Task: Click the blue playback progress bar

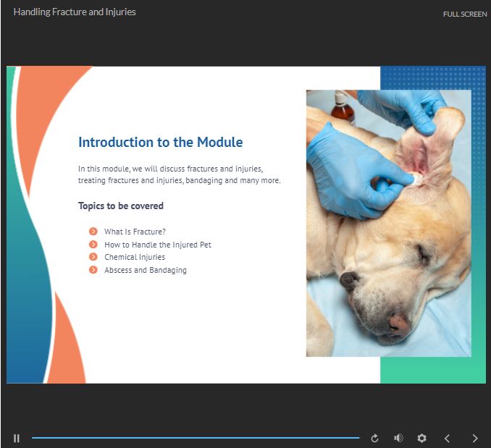Action: (196, 438)
